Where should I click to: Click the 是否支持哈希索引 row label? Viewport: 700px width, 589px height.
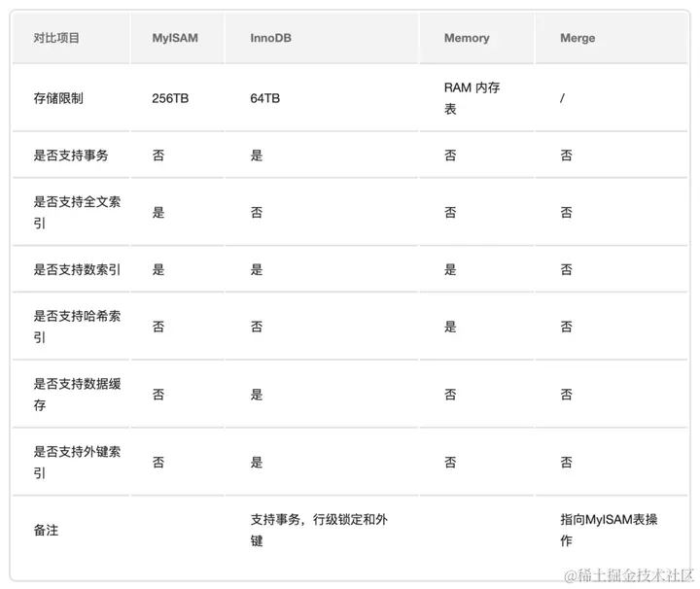(77, 327)
